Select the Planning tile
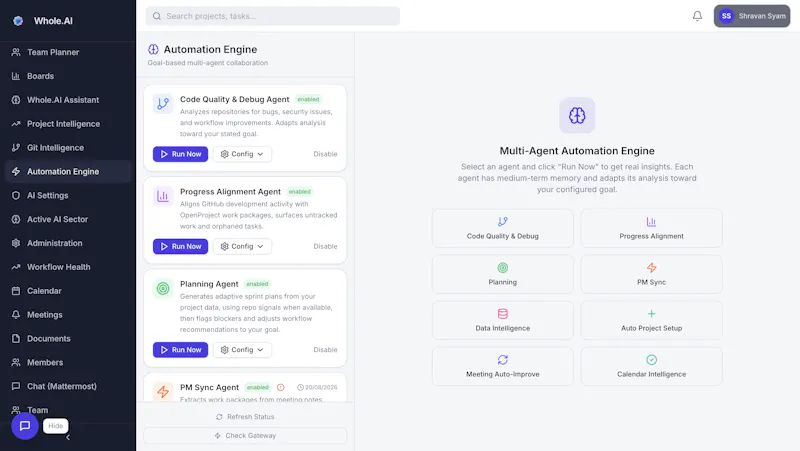This screenshot has width=800, height=451. pyautogui.click(x=503, y=274)
